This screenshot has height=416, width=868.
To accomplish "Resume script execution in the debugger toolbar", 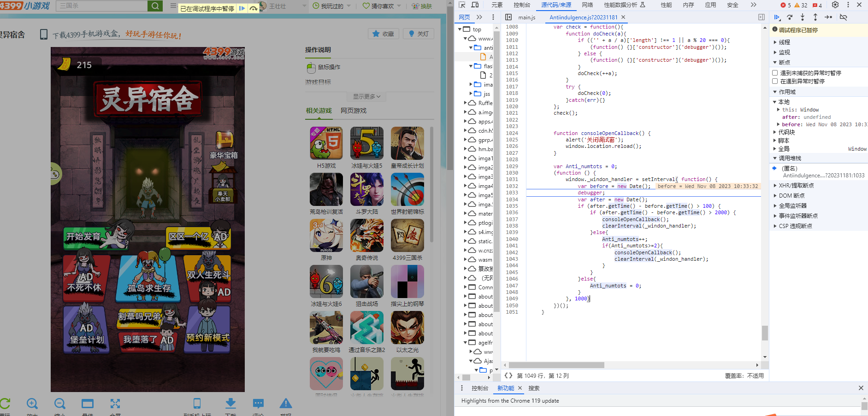I will coord(777,17).
